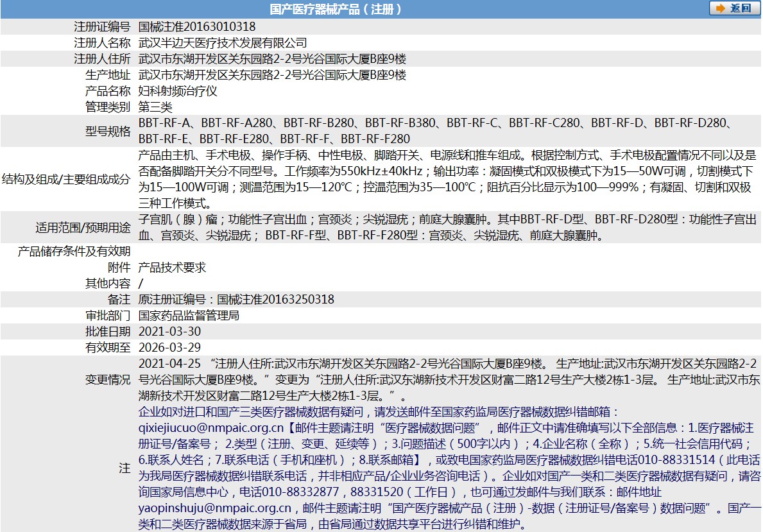The image size is (763, 532).
Task: Click the 变更情况 label
Action: tap(108, 380)
